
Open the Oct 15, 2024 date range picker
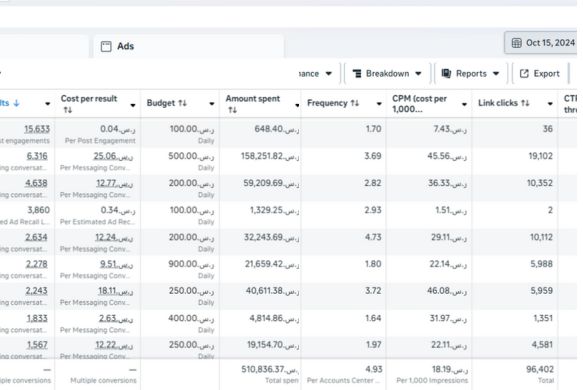coord(541,43)
